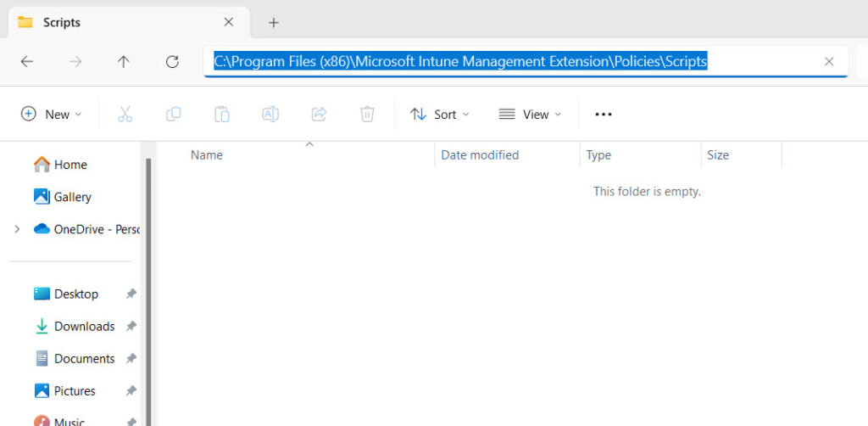
Task: Click the pin icon beside Pictures
Action: click(x=131, y=391)
